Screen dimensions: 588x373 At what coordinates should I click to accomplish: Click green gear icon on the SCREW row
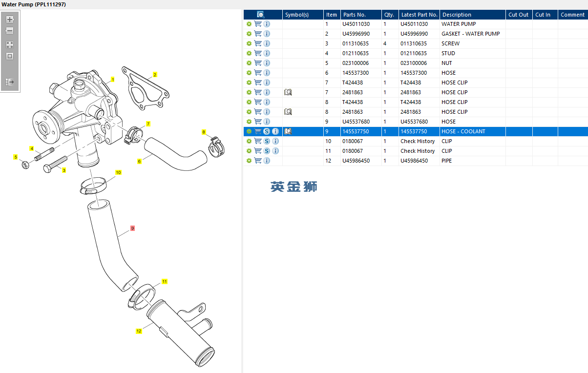point(249,43)
